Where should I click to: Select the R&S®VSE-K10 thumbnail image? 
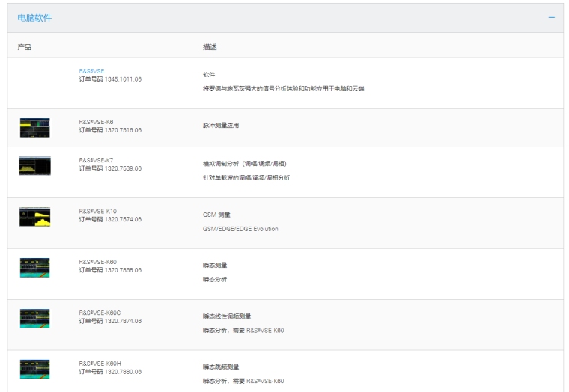[34, 217]
